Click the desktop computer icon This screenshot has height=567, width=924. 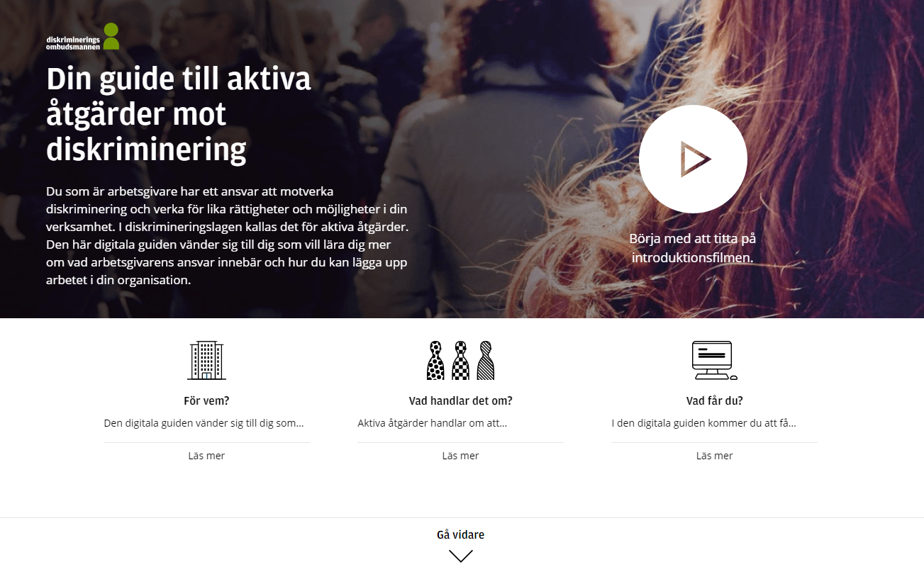[x=714, y=360]
